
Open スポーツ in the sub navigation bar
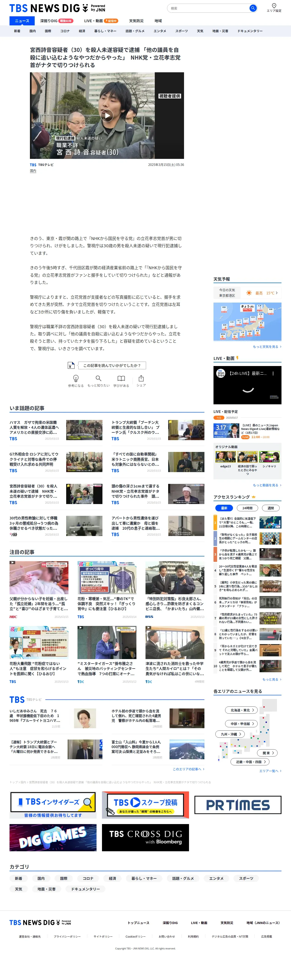coord(182,31)
